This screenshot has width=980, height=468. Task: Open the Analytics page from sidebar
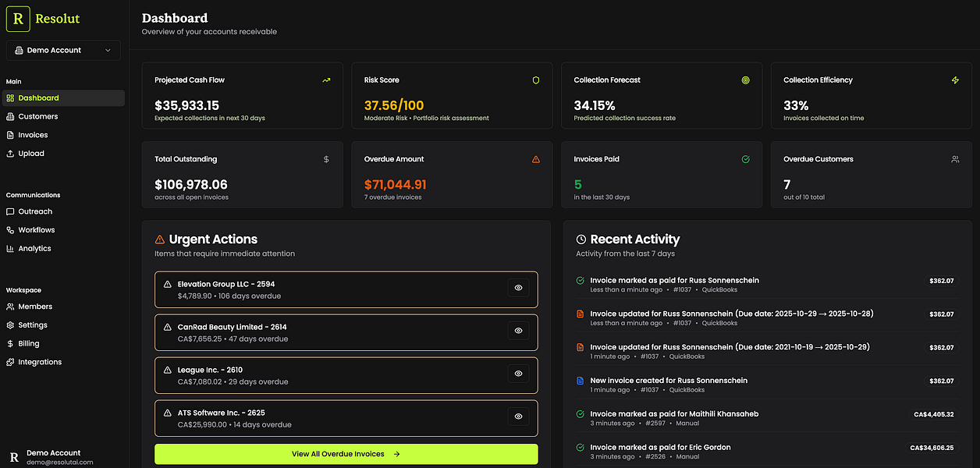click(x=34, y=249)
